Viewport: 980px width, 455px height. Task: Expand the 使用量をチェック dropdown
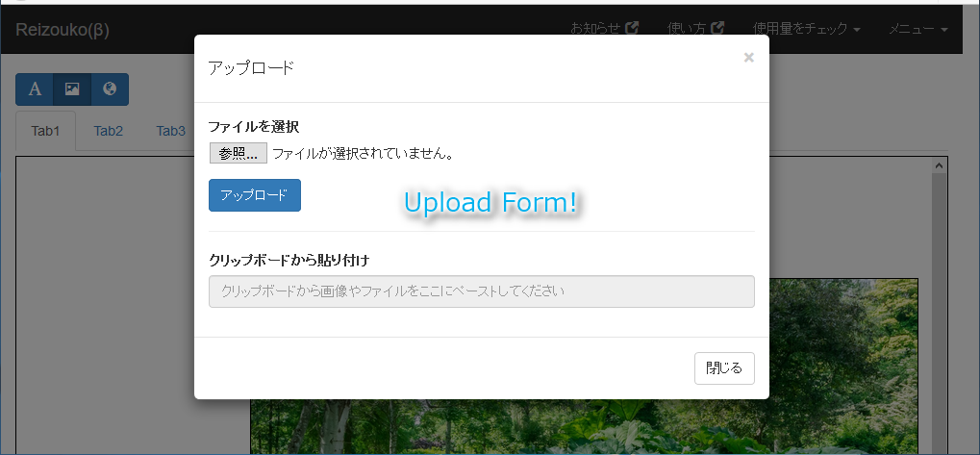[x=806, y=29]
